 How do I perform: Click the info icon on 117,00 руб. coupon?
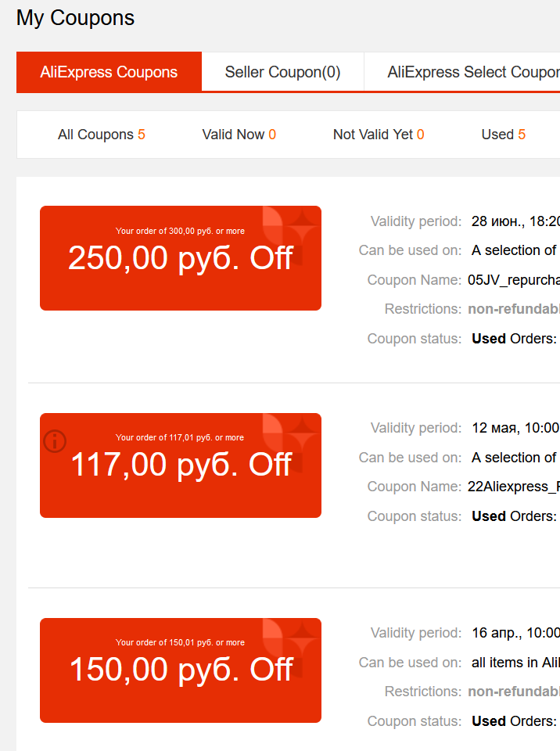pyautogui.click(x=55, y=441)
